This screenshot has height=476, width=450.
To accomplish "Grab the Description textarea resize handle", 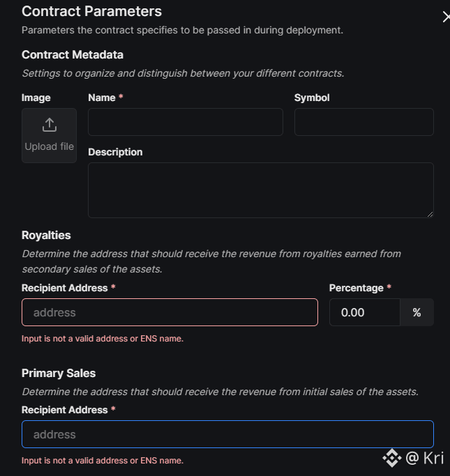I will coord(430,214).
